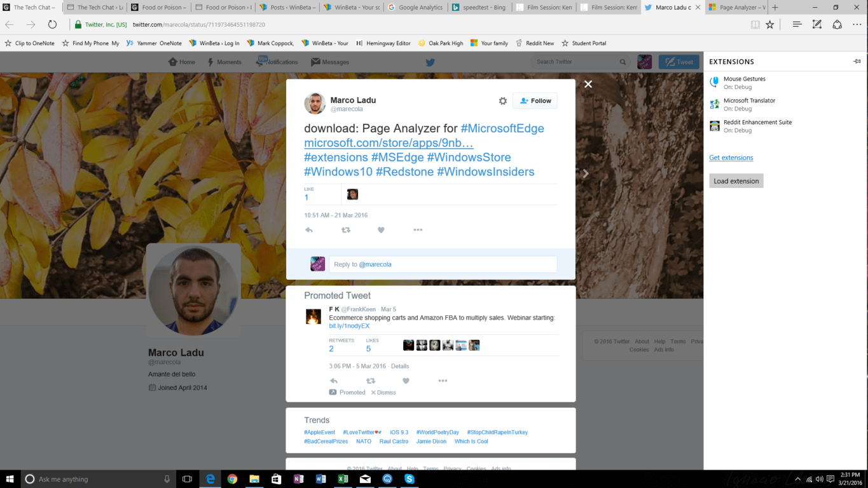Open Details of the promoted tweet

[x=400, y=366]
